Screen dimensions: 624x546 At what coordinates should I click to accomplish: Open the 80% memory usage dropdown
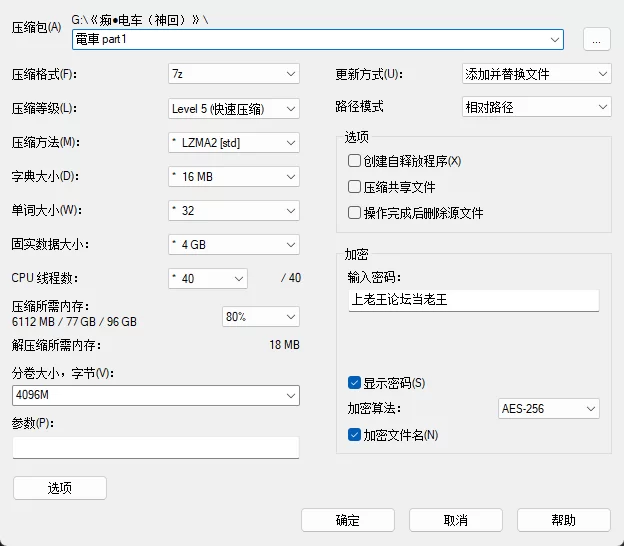pos(260,316)
